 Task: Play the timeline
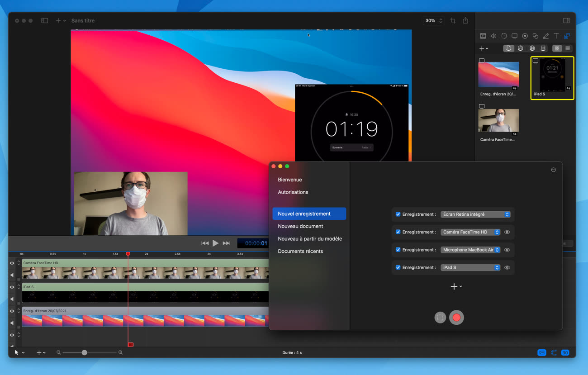(x=215, y=243)
